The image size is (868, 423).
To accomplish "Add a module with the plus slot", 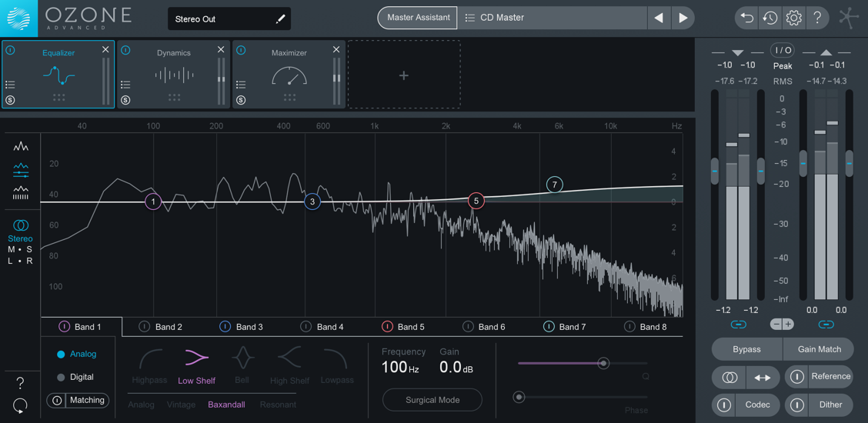I will coord(404,75).
